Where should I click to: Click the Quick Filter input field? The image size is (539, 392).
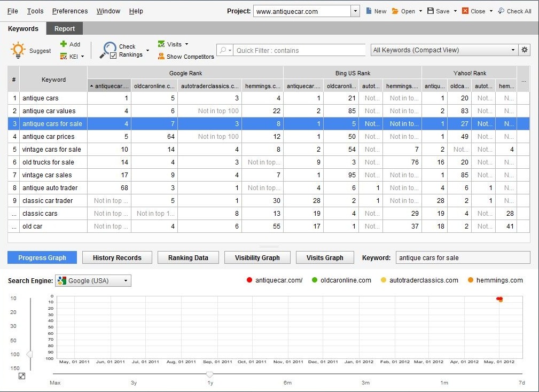[299, 51]
